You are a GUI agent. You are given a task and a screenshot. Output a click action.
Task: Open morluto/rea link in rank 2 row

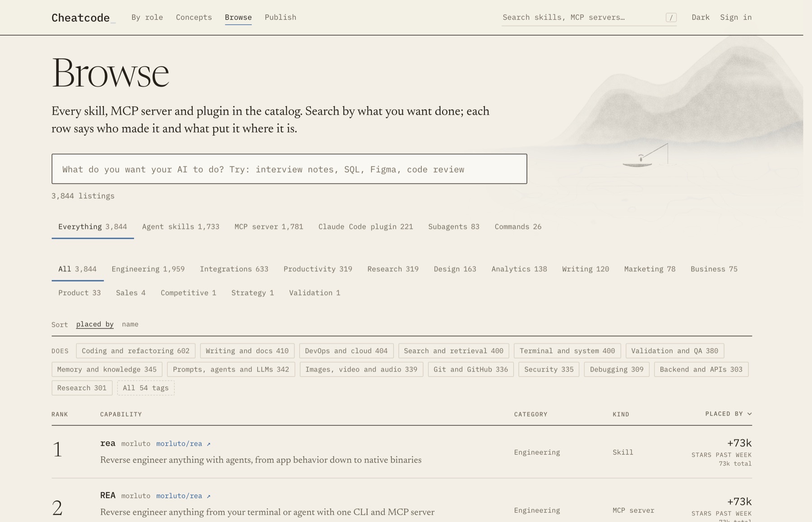(x=183, y=496)
